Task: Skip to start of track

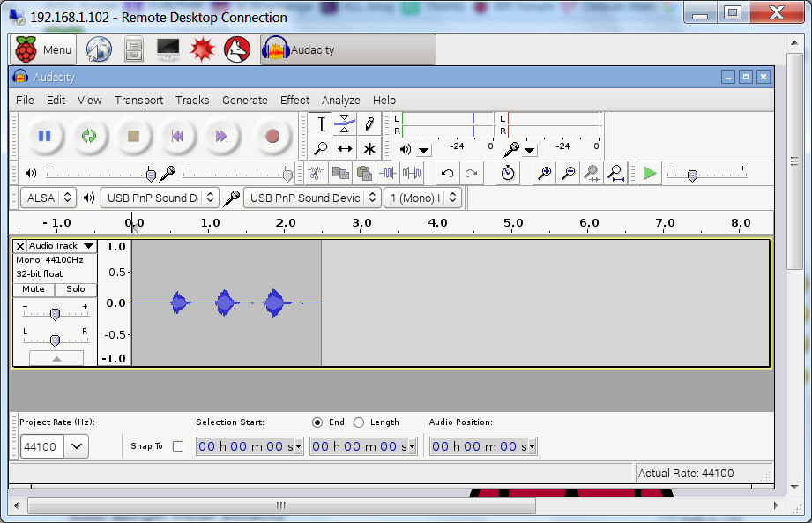Action: pos(178,136)
